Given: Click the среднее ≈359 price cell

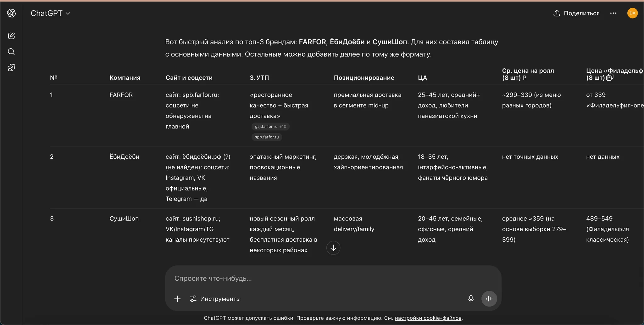Looking at the screenshot, I should (x=534, y=229).
